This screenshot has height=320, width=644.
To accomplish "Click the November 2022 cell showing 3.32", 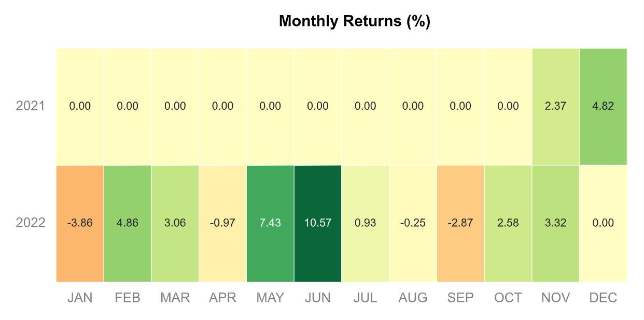I will point(556,224).
